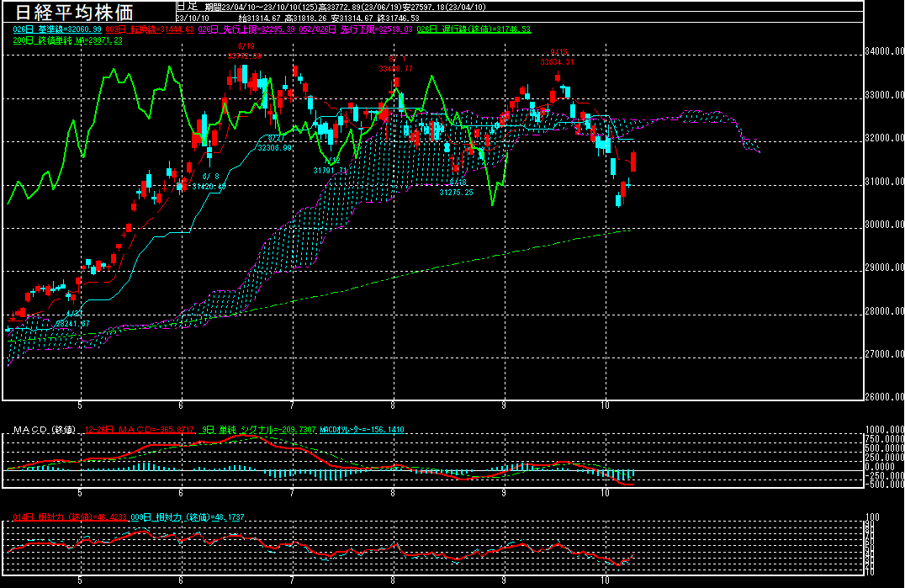This screenshot has width=905, height=588.
Task: Click the 26000.00 price axis label
Action: [x=884, y=397]
